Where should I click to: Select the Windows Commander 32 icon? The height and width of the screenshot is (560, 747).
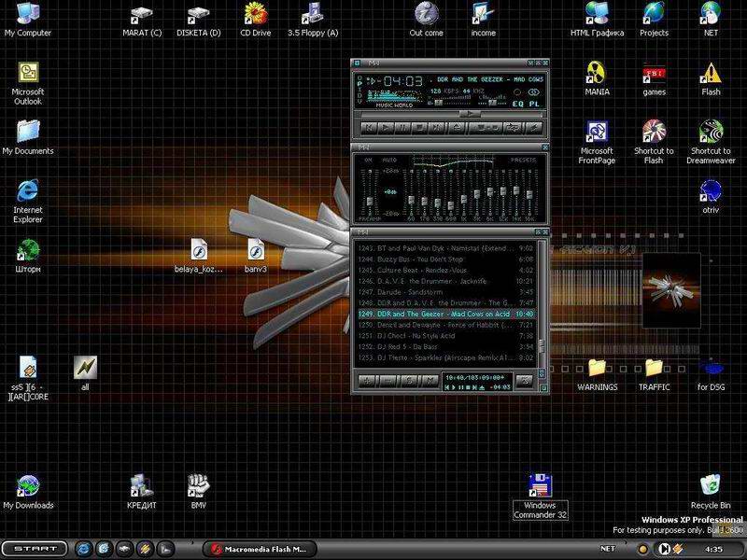(x=541, y=497)
